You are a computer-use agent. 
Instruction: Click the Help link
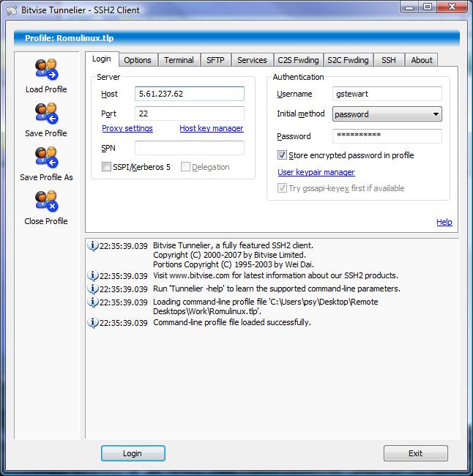coord(444,222)
